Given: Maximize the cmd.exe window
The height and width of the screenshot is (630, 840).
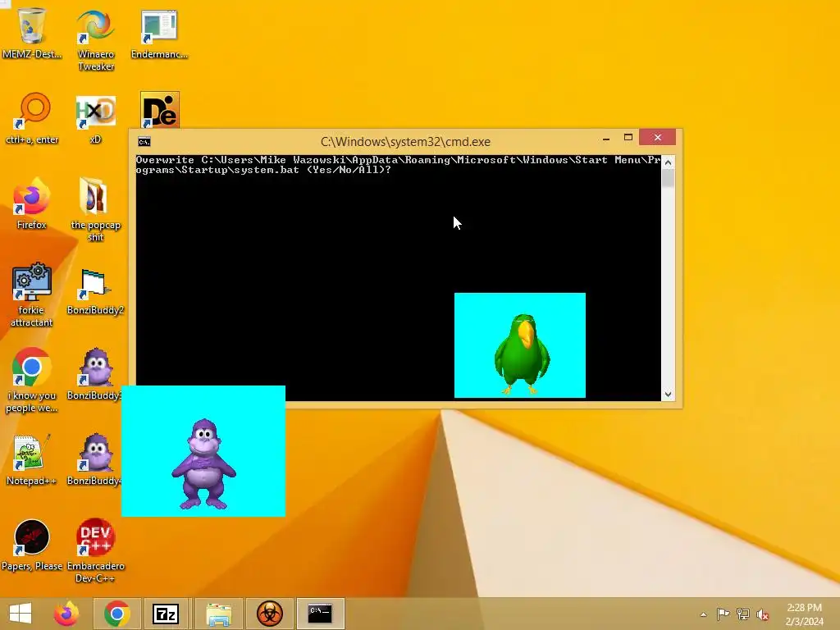Looking at the screenshot, I should pos(628,138).
